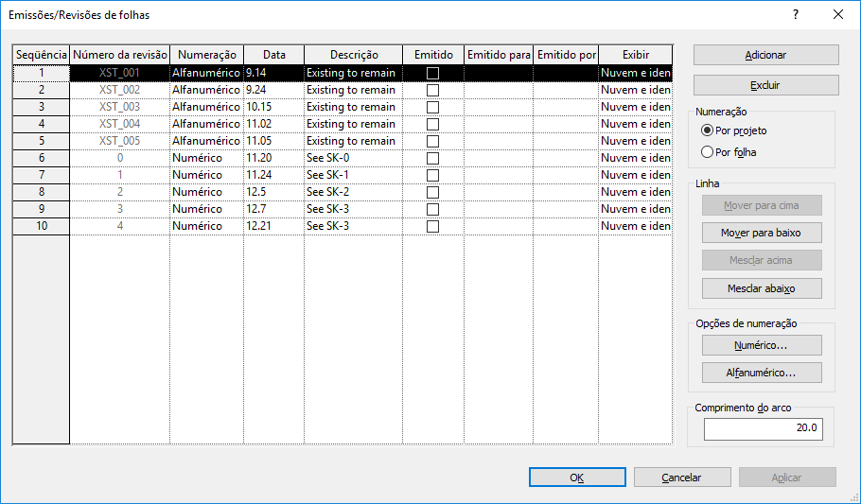
Task: Click the Adicionar button
Action: [766, 55]
